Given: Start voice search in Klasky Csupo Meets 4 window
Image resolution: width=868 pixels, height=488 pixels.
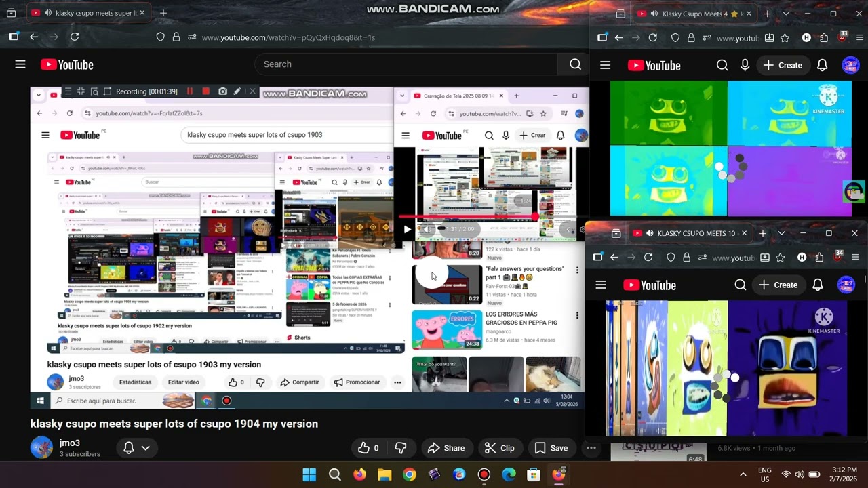Looking at the screenshot, I should 745,65.
